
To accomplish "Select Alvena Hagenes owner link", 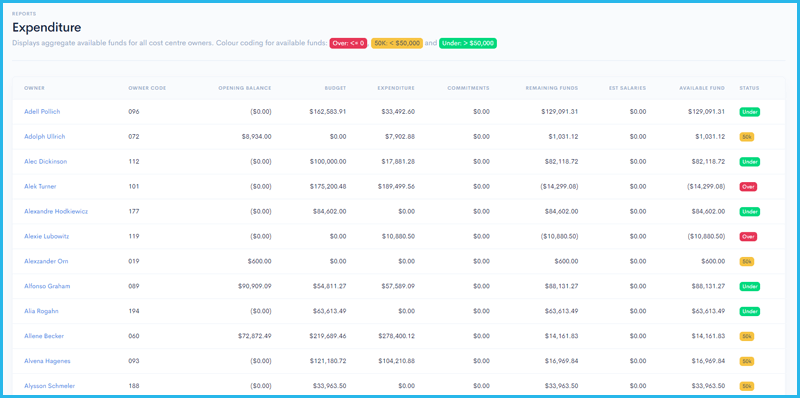I will pos(47,361).
